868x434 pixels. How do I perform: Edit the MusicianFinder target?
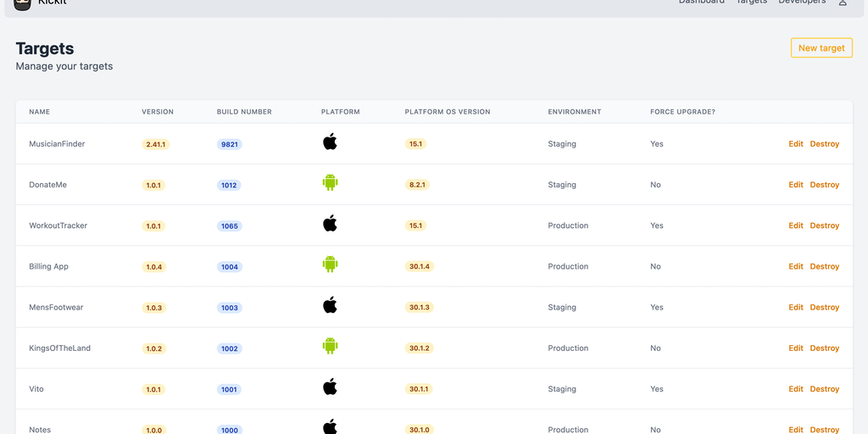(796, 144)
